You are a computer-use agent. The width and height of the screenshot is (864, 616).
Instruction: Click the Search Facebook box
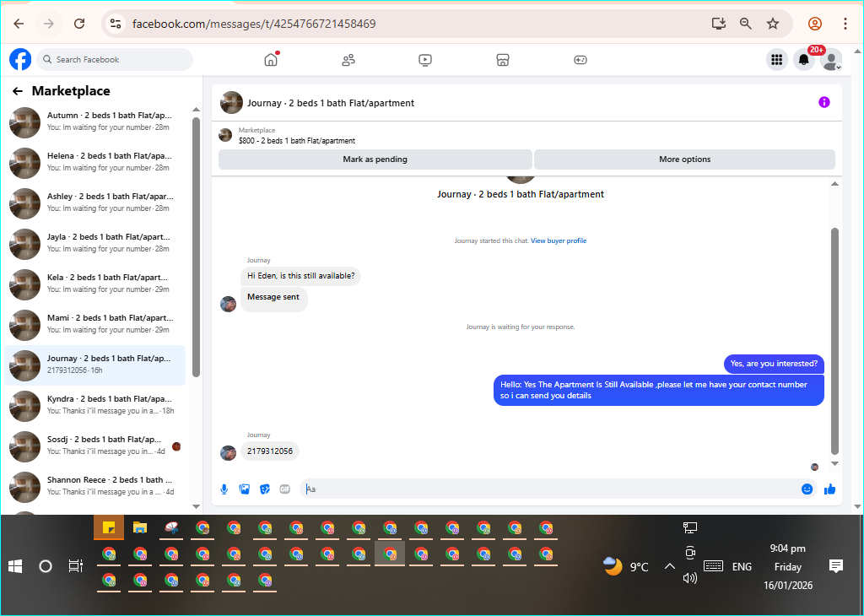tap(115, 60)
